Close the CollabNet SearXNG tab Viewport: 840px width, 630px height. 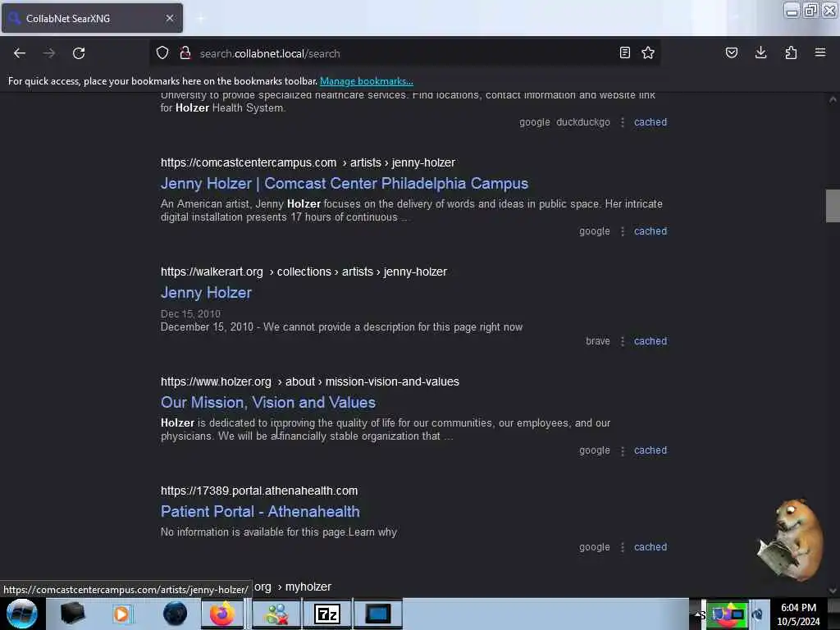click(170, 18)
